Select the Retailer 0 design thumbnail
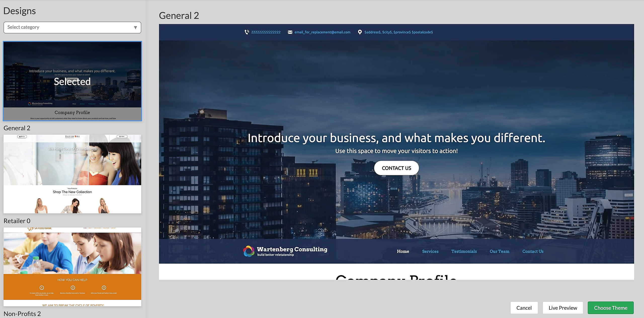This screenshot has height=318, width=644. pyautogui.click(x=72, y=174)
